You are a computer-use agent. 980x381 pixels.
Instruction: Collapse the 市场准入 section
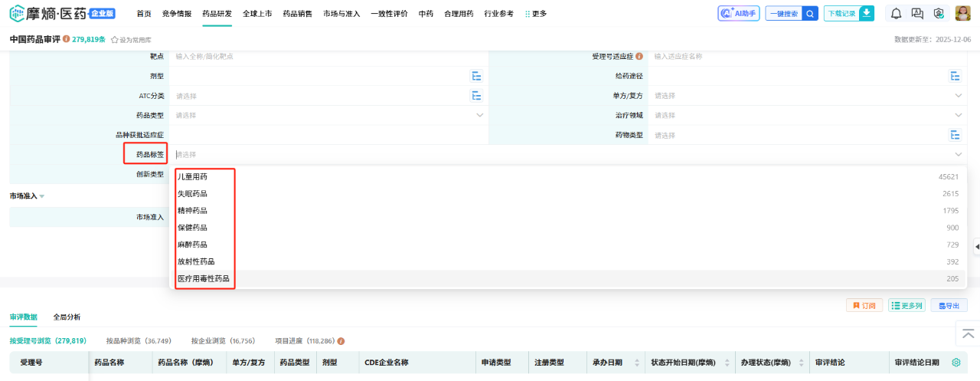(42, 196)
